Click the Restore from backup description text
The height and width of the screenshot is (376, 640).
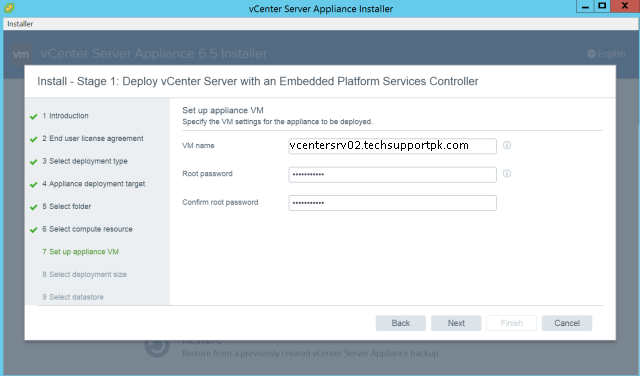coord(310,353)
